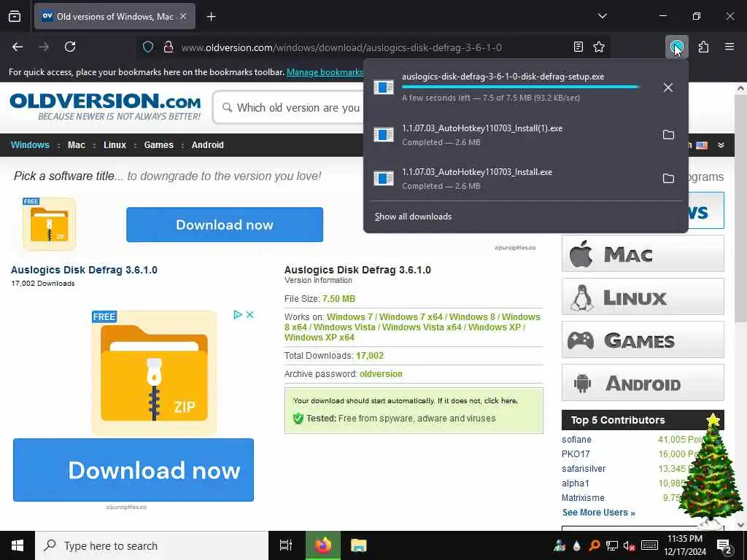Open extensions puzzle icon
The height and width of the screenshot is (560, 747).
(x=703, y=47)
